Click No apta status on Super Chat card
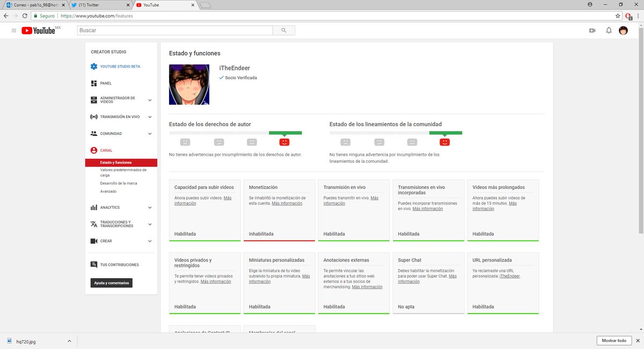644x349 pixels. 407,307
